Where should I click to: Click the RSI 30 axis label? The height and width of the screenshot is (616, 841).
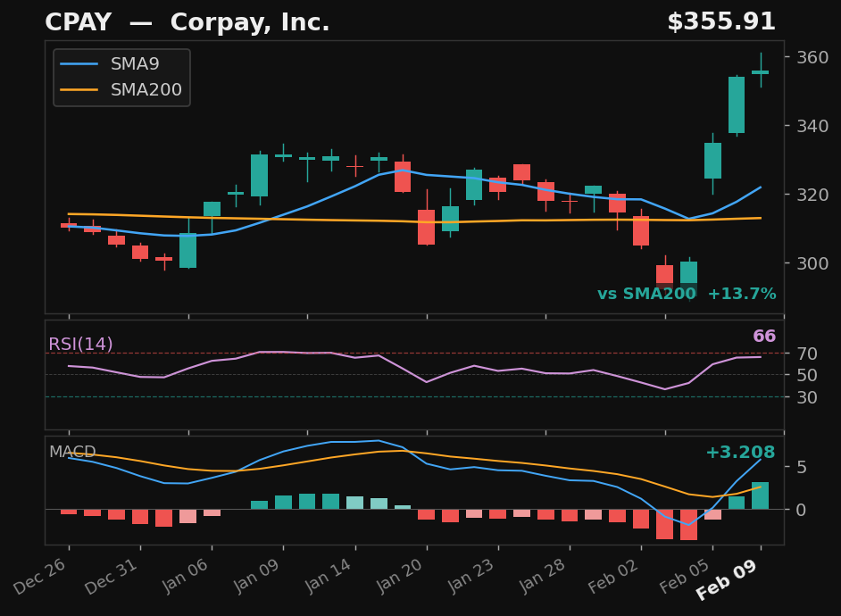point(807,397)
